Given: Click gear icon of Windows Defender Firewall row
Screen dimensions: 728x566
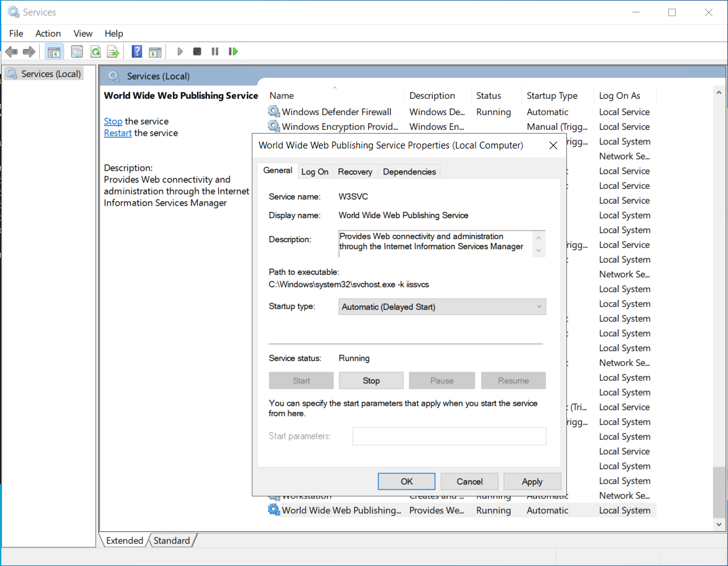Looking at the screenshot, I should pos(274,111).
